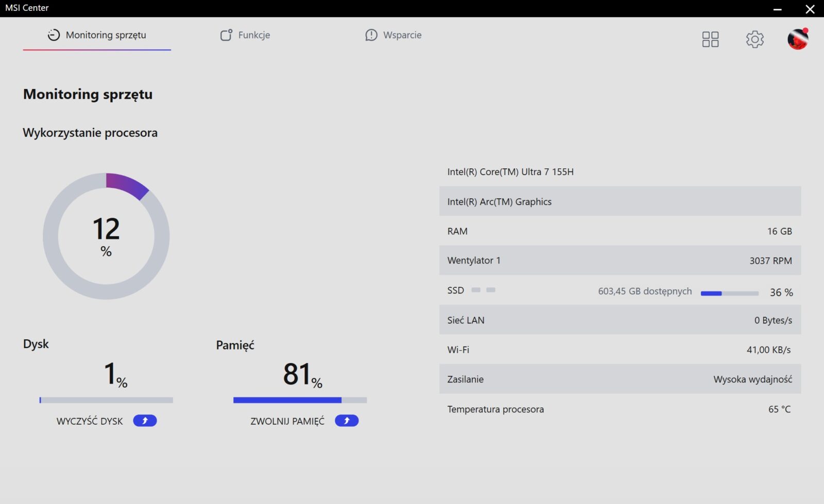Select the Temperatura procesora row
The height and width of the screenshot is (504, 824).
[620, 409]
